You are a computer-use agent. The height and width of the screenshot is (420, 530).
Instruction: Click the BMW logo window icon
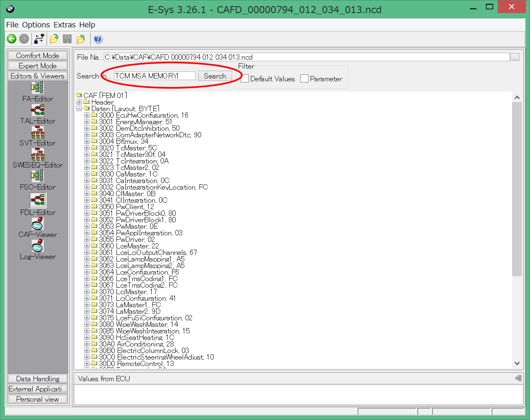click(10, 8)
